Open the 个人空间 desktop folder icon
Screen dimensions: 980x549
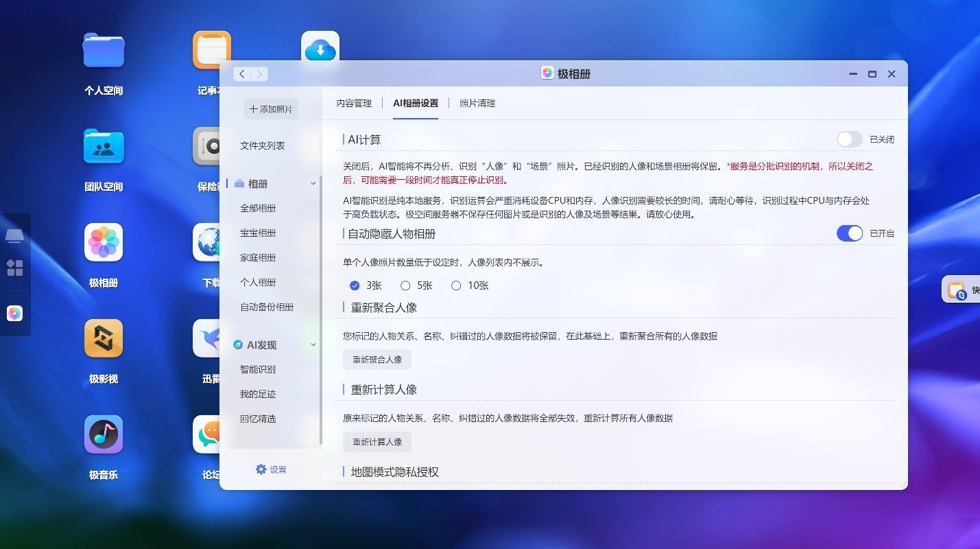pos(104,49)
